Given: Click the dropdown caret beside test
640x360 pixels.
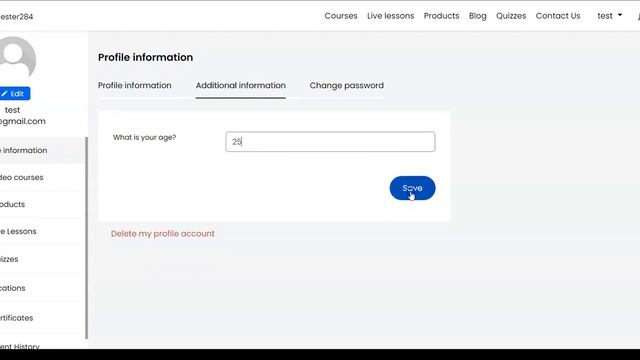Looking at the screenshot, I should pos(620,15).
